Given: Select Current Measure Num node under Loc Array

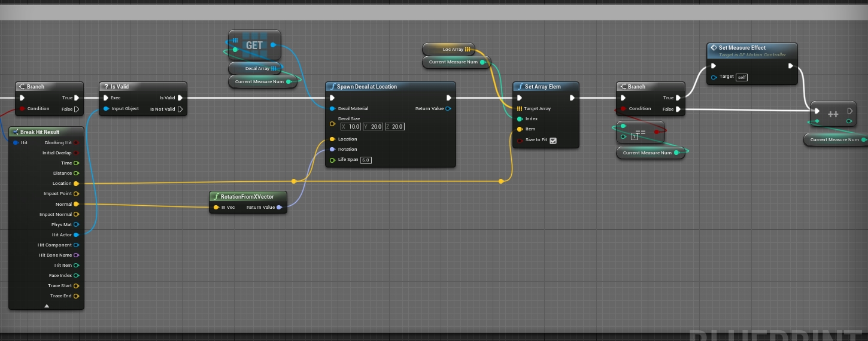Looking at the screenshot, I should [457, 62].
